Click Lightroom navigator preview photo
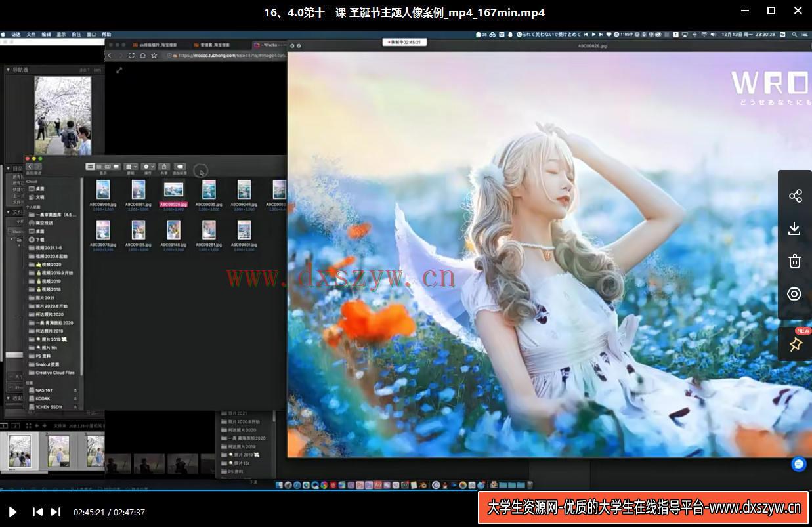The height and width of the screenshot is (527, 812). pyautogui.click(x=63, y=116)
